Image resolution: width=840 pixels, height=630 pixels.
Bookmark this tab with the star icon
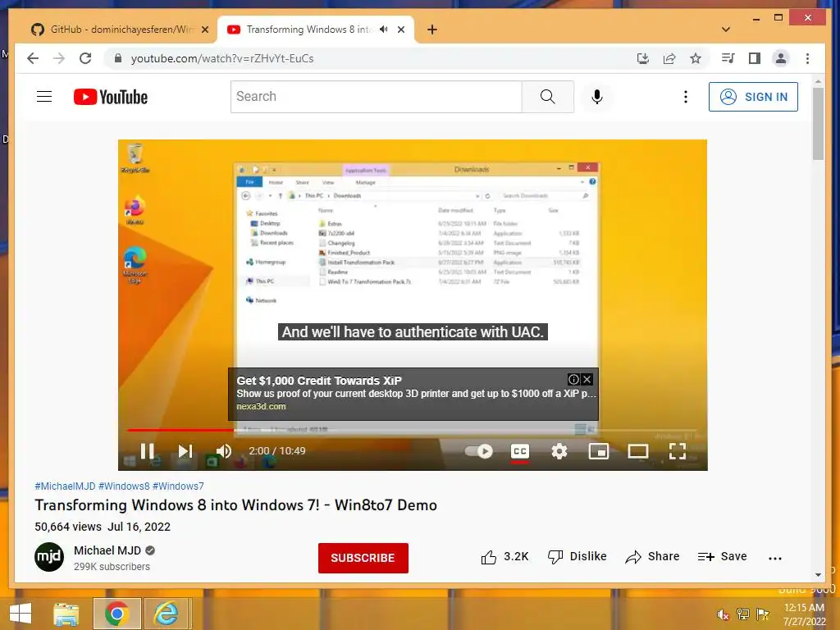pyautogui.click(x=696, y=58)
